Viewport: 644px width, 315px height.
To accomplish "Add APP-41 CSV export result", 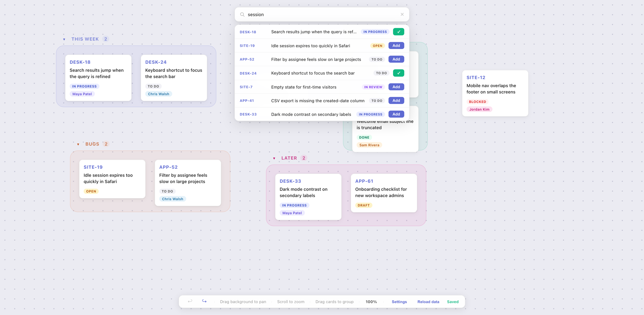I will click(396, 100).
